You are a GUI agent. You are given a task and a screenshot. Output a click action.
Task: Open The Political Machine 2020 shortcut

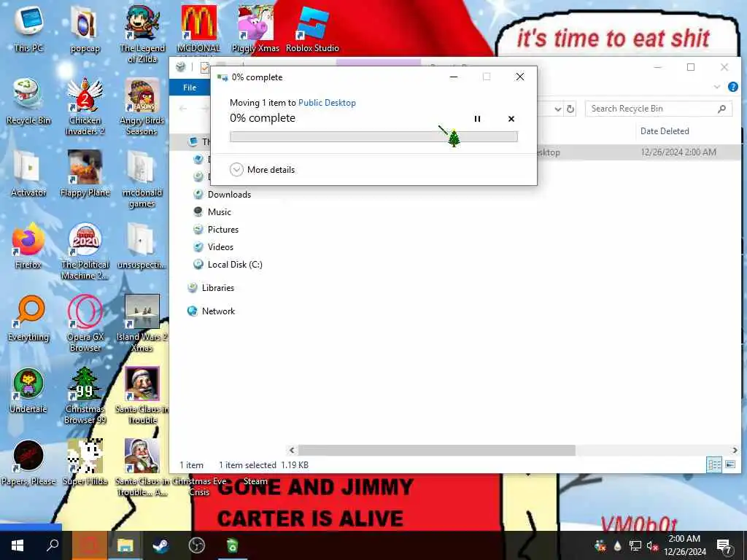(x=85, y=251)
